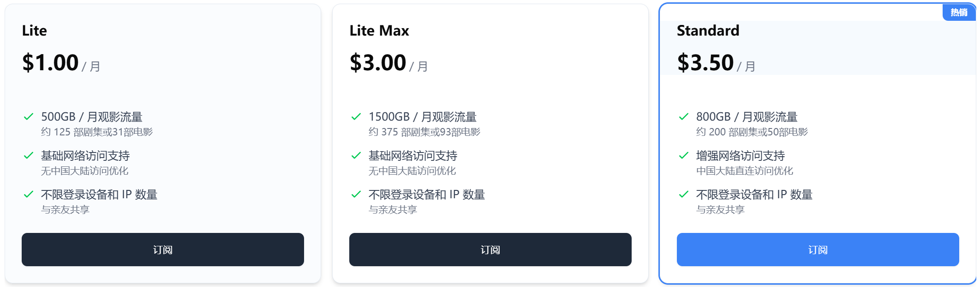Click the 约 375 部剧集或93部电影 text
Screen dimensions: 980x287
tap(424, 132)
